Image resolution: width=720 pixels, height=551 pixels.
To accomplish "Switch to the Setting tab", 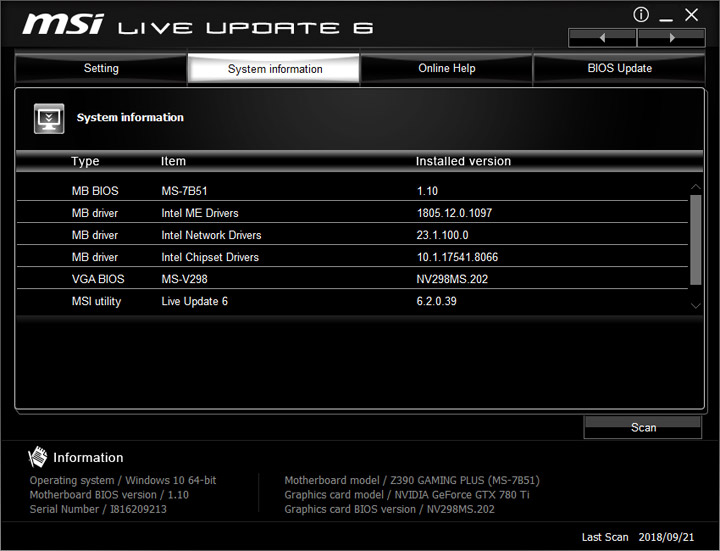I will [101, 68].
